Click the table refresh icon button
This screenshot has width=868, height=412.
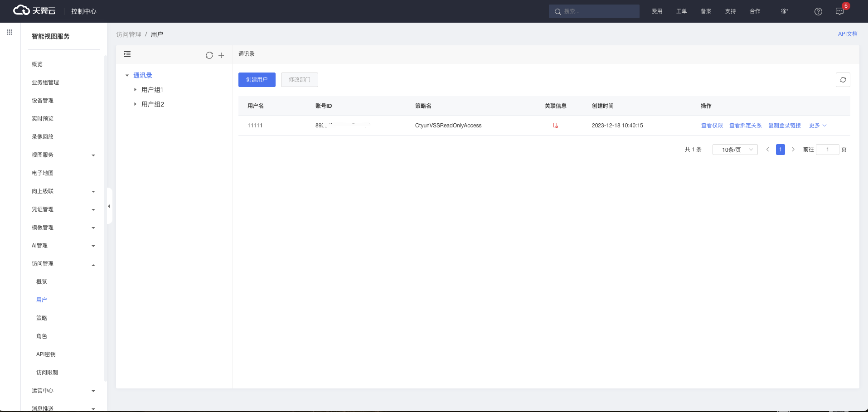click(843, 80)
